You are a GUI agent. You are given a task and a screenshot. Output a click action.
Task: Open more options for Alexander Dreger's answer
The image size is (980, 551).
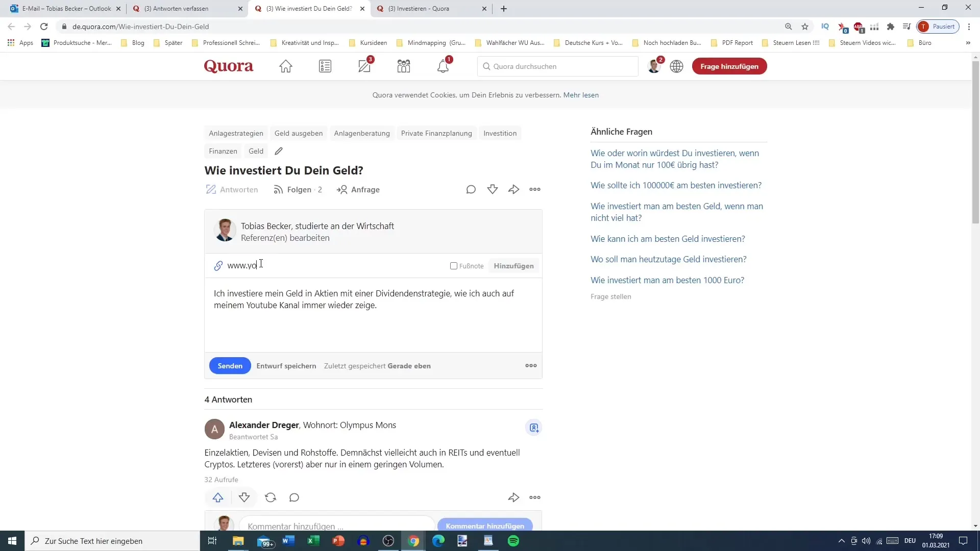point(535,497)
